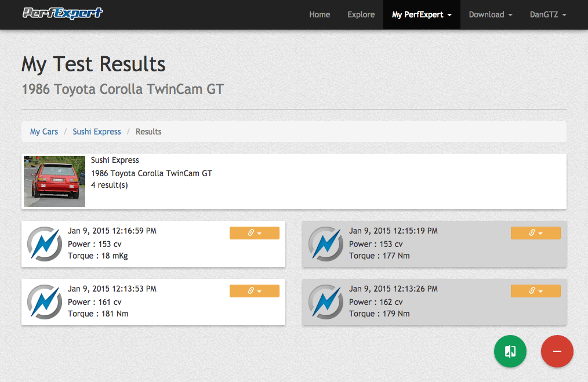Viewport: 588px width, 382px height.
Task: Click lightning icon of 12:15:19 PM result
Action: [326, 244]
